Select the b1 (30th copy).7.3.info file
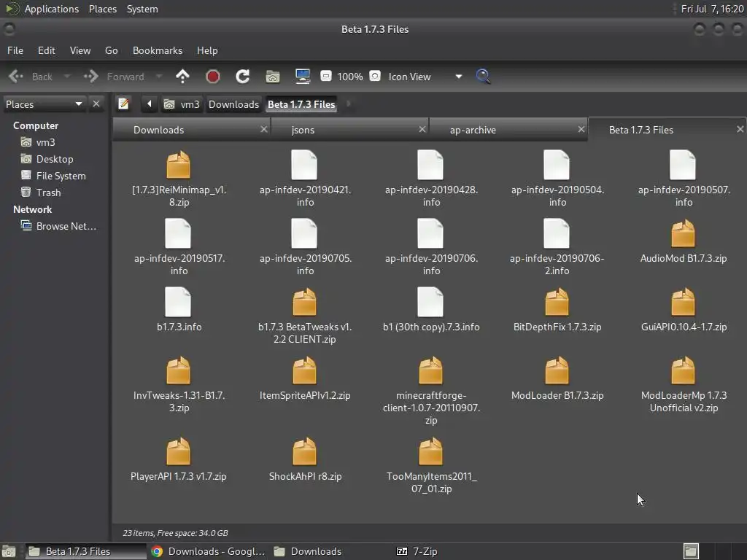The width and height of the screenshot is (747, 560). (x=431, y=309)
